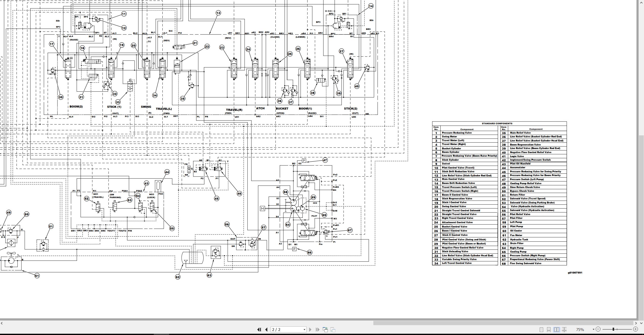Viewport: 644px width, 335px height.
Task: Click the 'Drain Filter' table entry
Action: [517, 243]
